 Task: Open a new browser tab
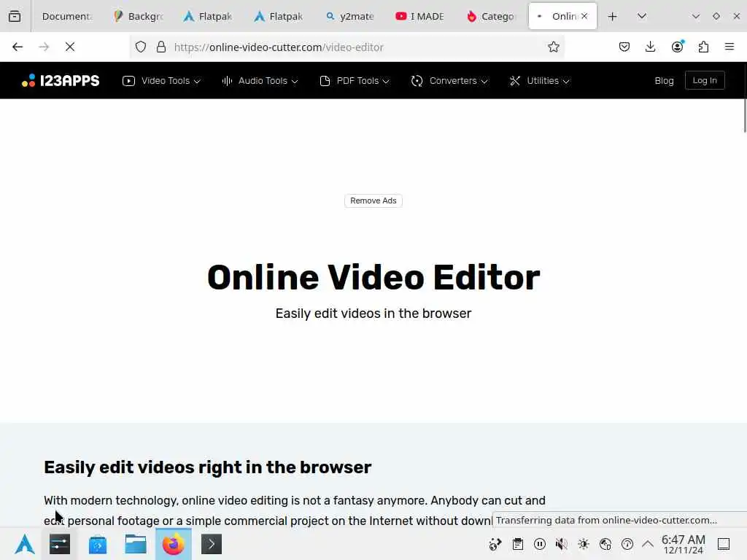(x=613, y=16)
